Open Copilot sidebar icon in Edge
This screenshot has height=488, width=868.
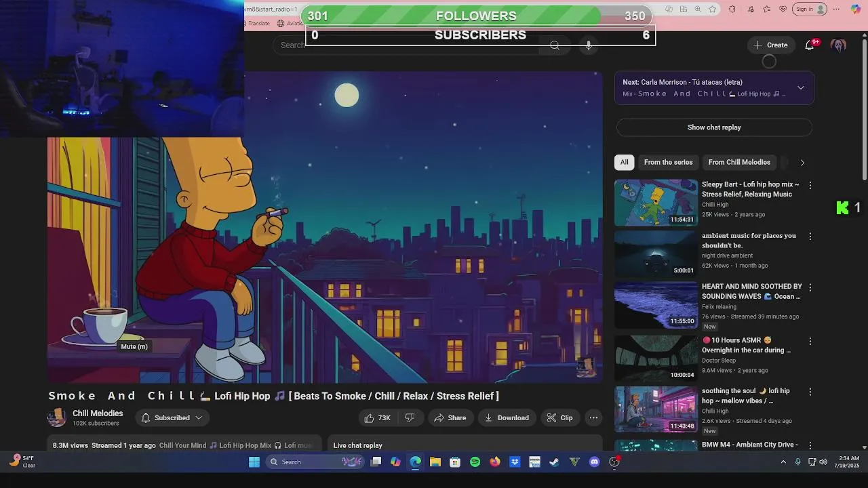(x=856, y=9)
